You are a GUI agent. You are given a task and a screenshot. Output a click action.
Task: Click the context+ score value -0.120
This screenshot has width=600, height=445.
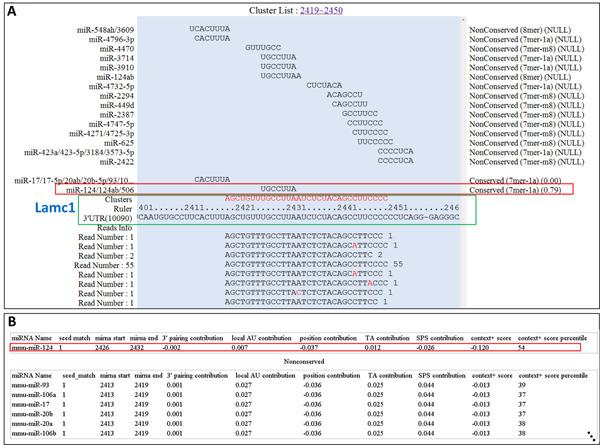point(481,348)
